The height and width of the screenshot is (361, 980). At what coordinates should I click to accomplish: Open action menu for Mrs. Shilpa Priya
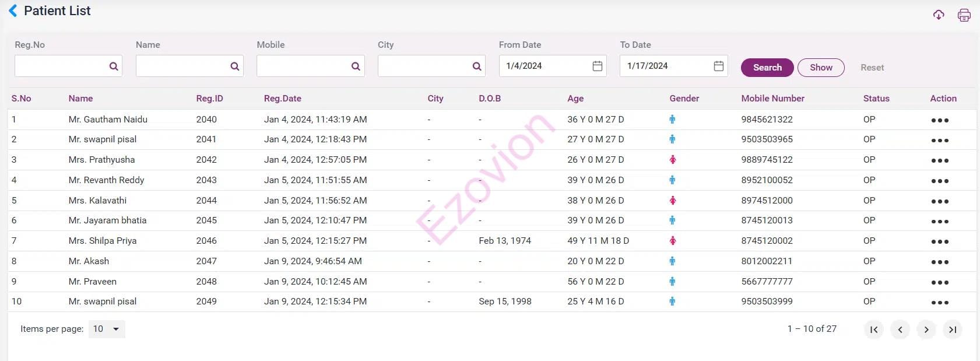tap(939, 241)
